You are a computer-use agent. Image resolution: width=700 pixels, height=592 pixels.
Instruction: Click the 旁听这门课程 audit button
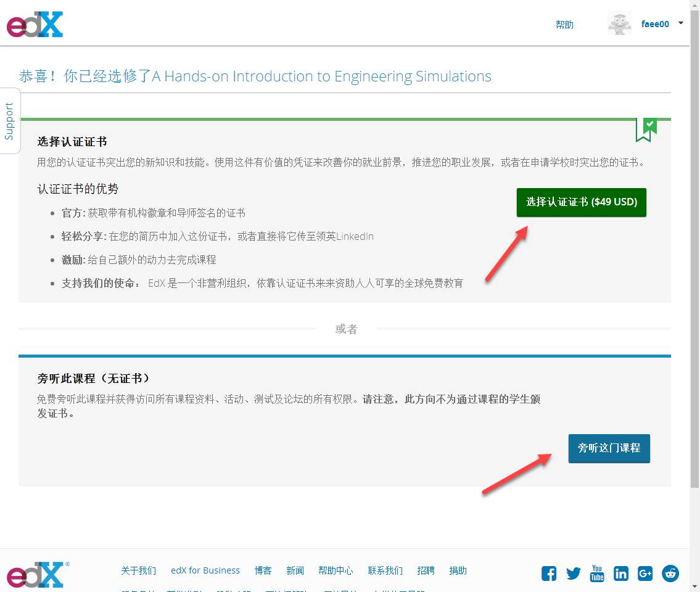pyautogui.click(x=609, y=448)
